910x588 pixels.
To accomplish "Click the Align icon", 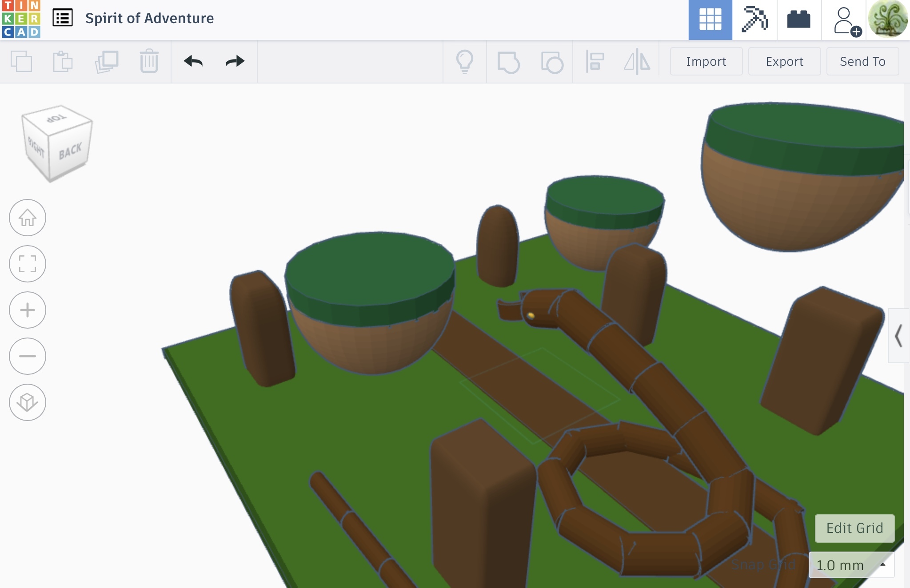I will (x=595, y=61).
